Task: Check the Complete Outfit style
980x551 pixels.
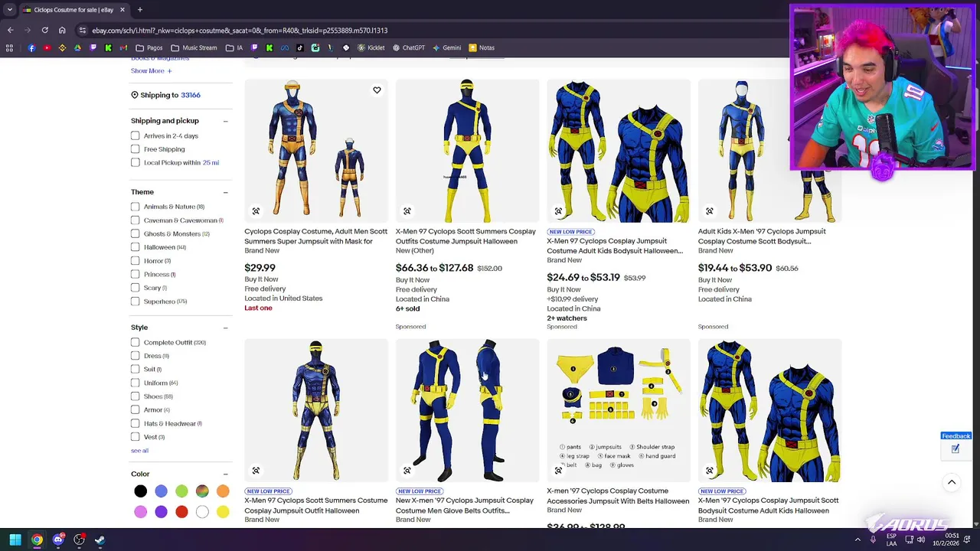Action: click(x=136, y=342)
